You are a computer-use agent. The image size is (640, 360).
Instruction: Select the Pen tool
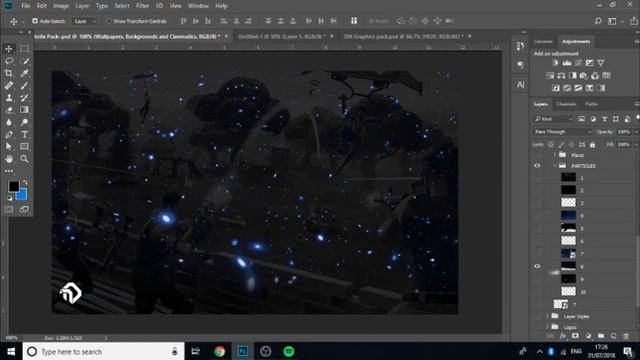[x=9, y=134]
